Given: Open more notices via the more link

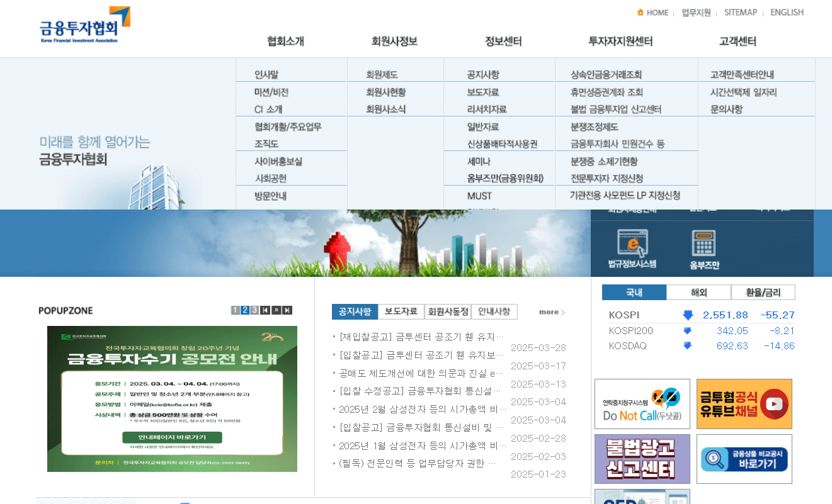Looking at the screenshot, I should [x=550, y=311].
